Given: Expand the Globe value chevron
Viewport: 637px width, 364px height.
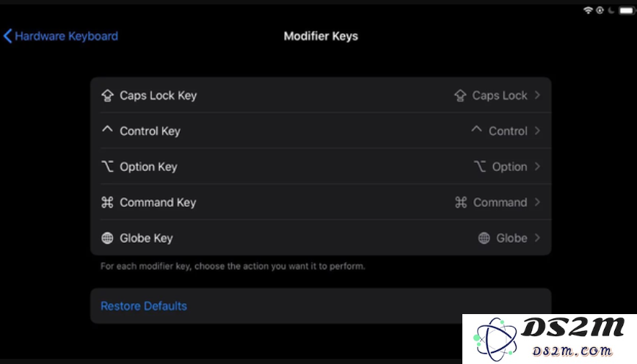Looking at the screenshot, I should click(x=537, y=238).
